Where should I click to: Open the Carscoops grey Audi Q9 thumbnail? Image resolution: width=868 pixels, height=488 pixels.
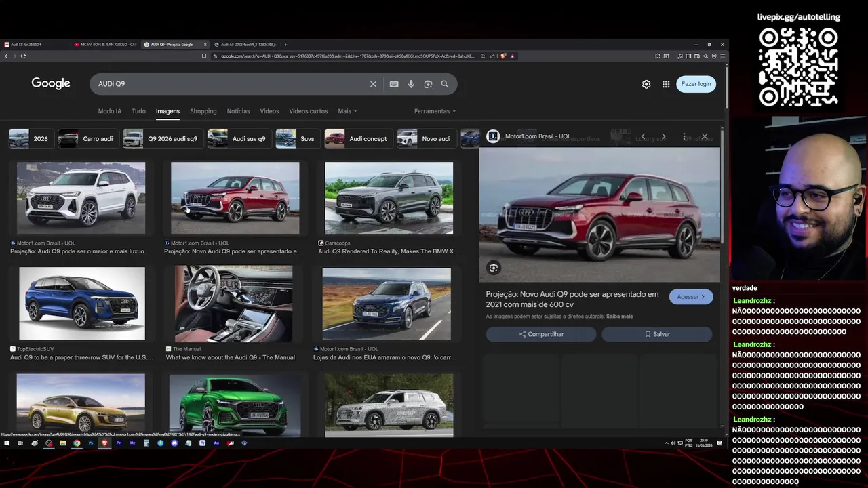[x=389, y=198]
